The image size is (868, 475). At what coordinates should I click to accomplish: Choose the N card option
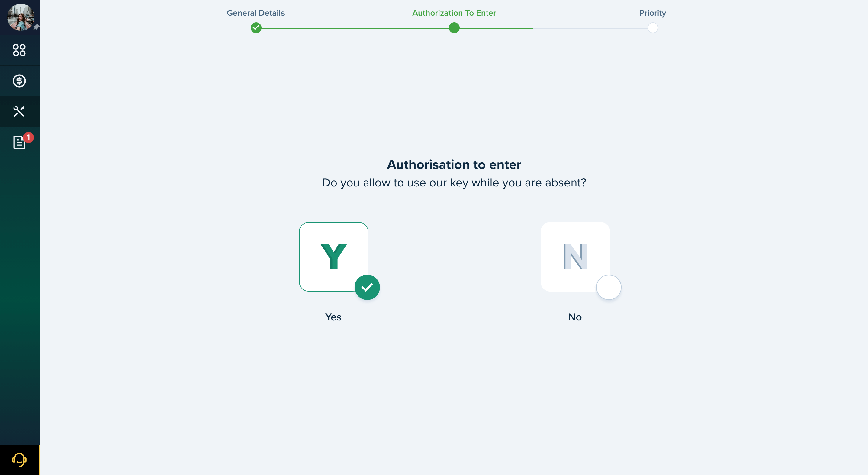[x=575, y=257]
